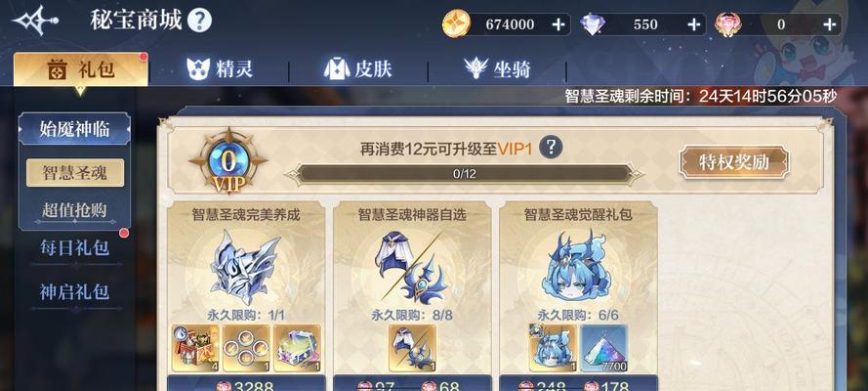Open the 每日礼包 sidebar section
Viewport: 868px width, 391px height.
coord(74,247)
